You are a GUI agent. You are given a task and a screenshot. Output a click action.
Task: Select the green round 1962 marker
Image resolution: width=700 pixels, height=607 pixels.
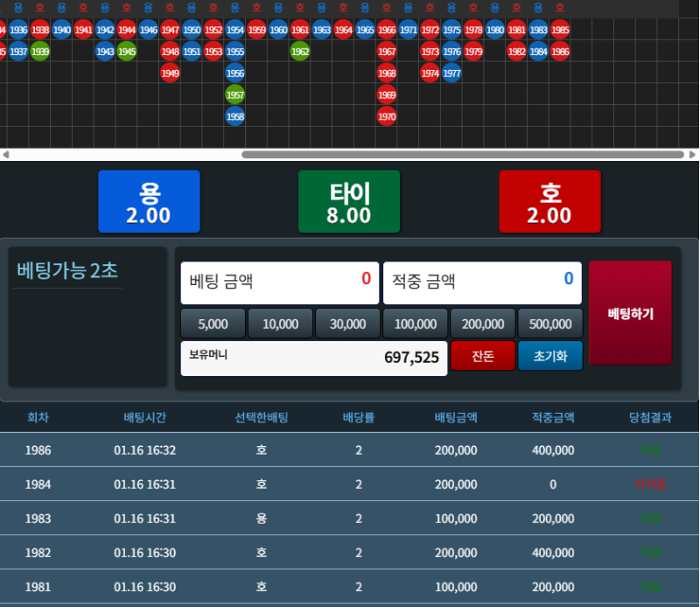click(300, 52)
